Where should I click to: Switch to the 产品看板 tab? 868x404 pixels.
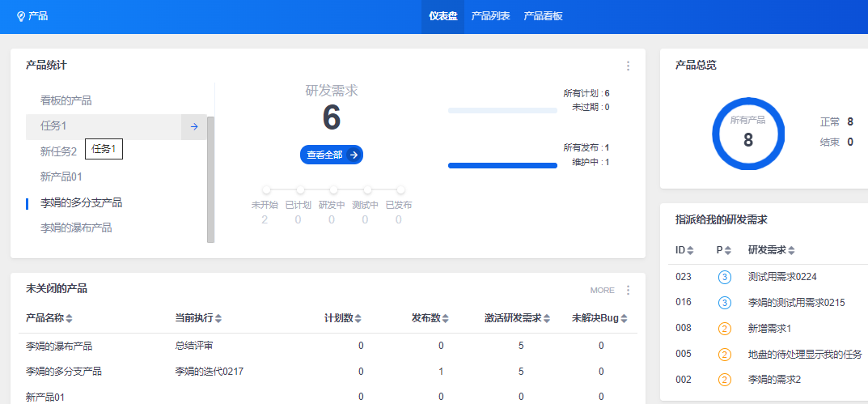[x=543, y=16]
